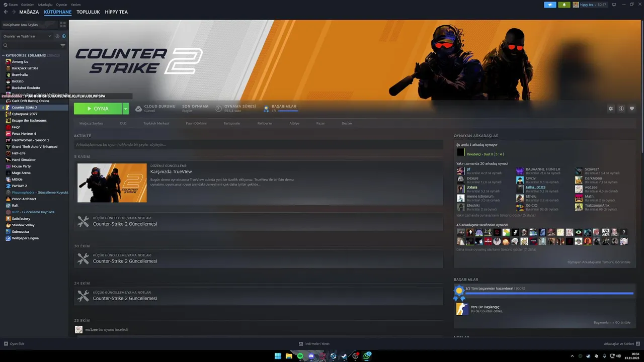Image resolution: width=644 pixels, height=362 pixels.
Task: Open the Yardım menu
Action: [x=75, y=5]
